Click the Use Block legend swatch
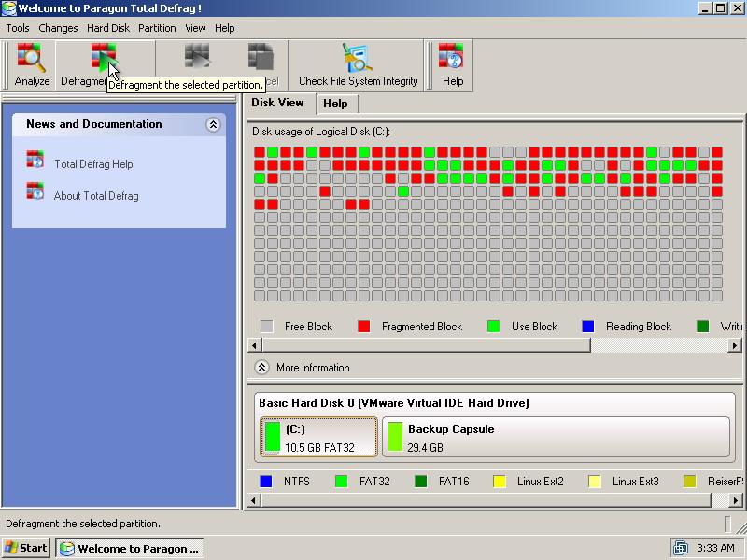This screenshot has height=560, width=747. (x=494, y=327)
